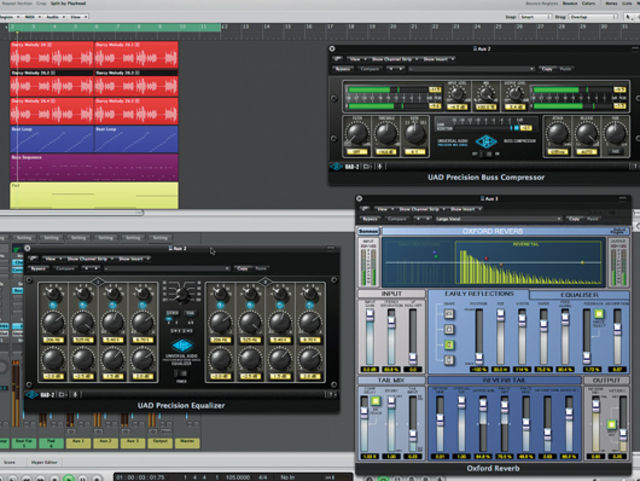Click the center mode selector knob on Precision Equalizer
The image size is (640, 481).
pos(182,295)
